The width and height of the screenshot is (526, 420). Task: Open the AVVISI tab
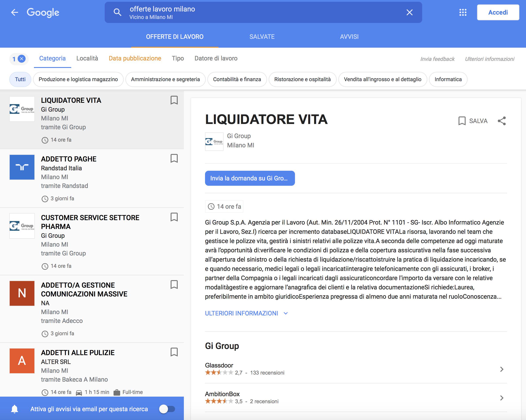[x=349, y=37]
